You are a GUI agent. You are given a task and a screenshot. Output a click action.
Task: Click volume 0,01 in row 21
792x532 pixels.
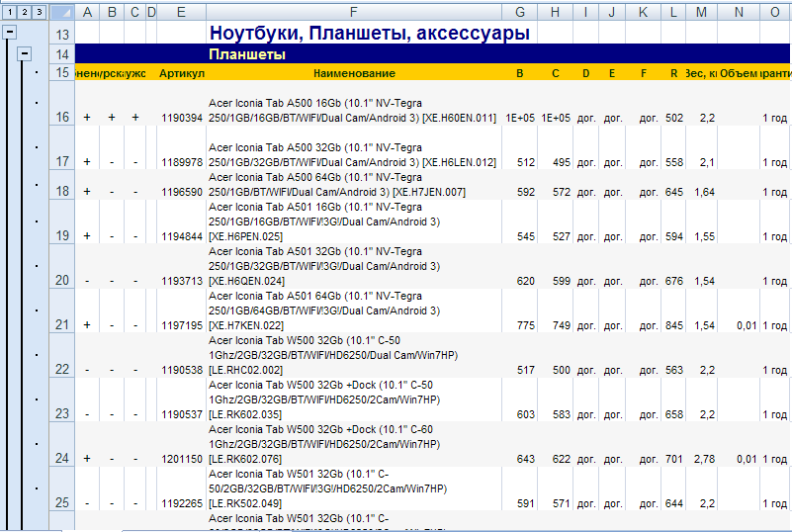(747, 326)
